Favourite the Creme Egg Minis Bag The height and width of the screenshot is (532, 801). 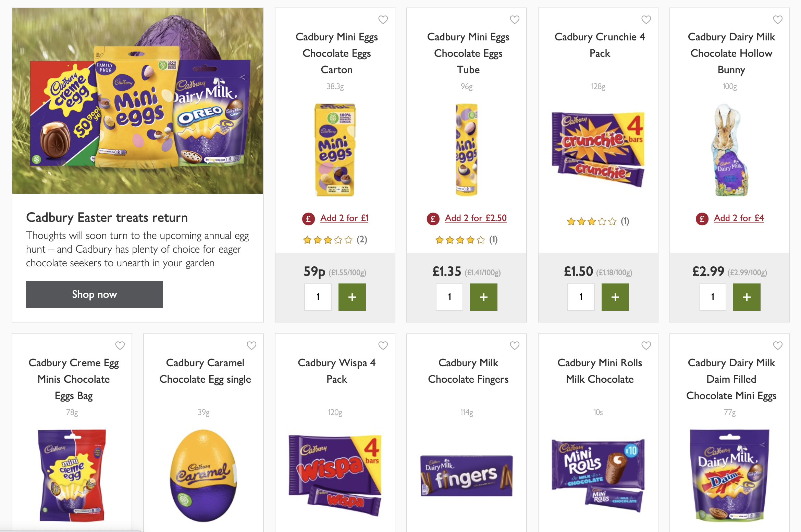pos(120,346)
